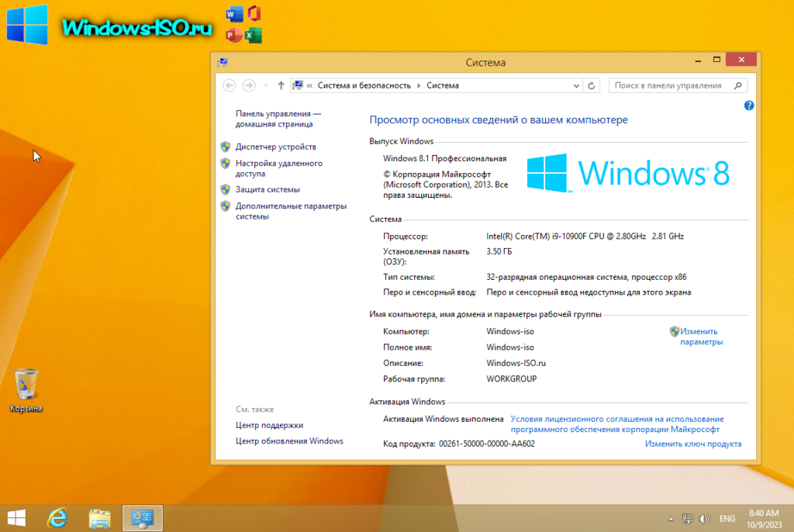Open Диспетчер устройств link
Screen dimensions: 794x532
tap(275, 147)
